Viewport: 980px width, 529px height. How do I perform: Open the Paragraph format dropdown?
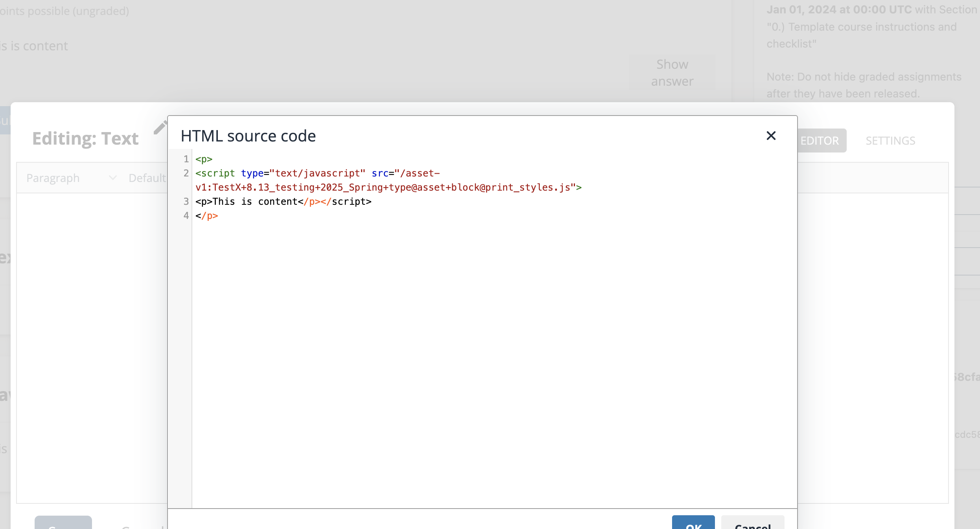(53, 178)
